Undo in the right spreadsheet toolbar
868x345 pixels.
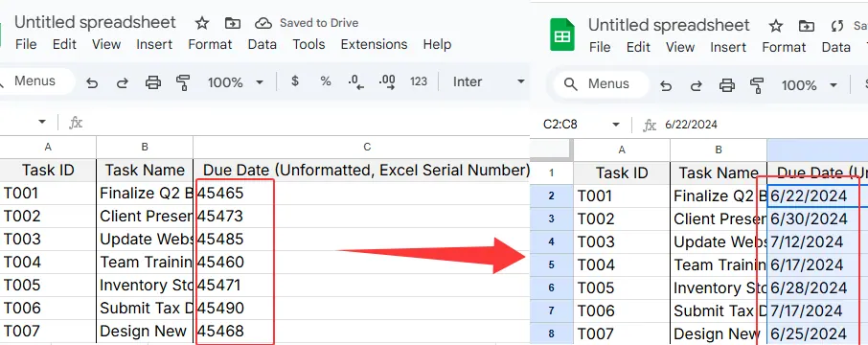[666, 85]
